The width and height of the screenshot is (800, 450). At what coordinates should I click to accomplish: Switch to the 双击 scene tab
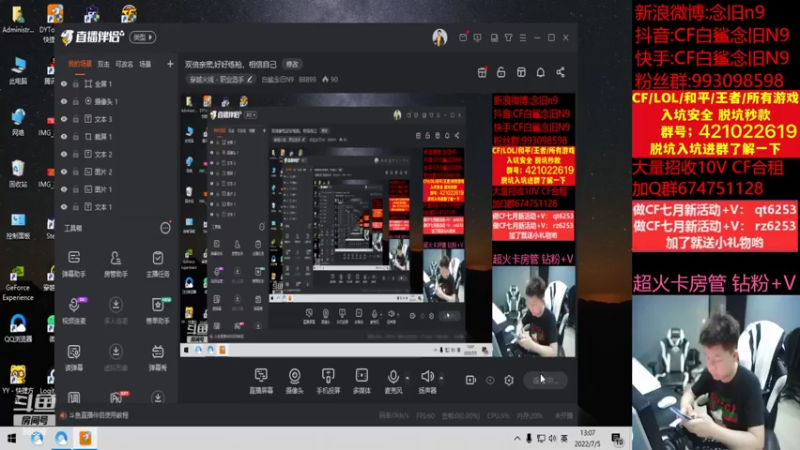pyautogui.click(x=104, y=64)
